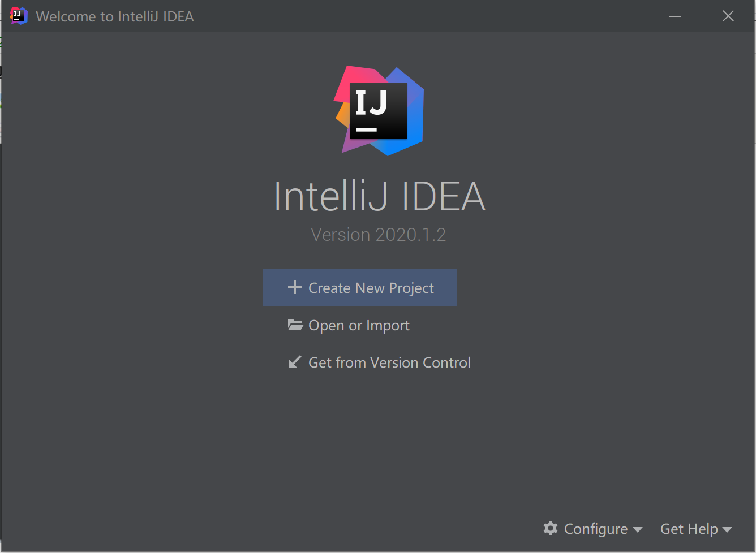Select the Get from Version Control text

point(389,362)
